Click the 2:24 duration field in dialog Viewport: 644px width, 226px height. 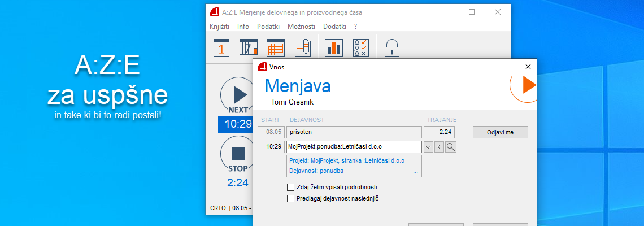pos(439,132)
